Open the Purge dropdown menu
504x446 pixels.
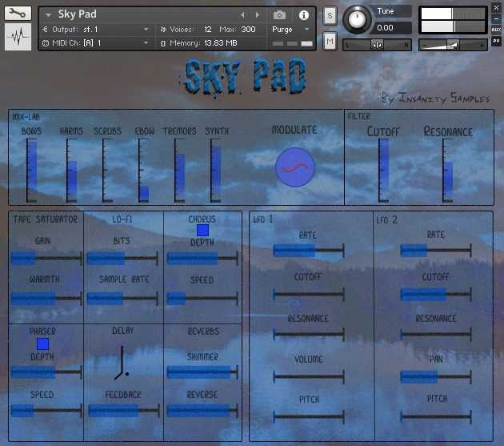pos(307,30)
